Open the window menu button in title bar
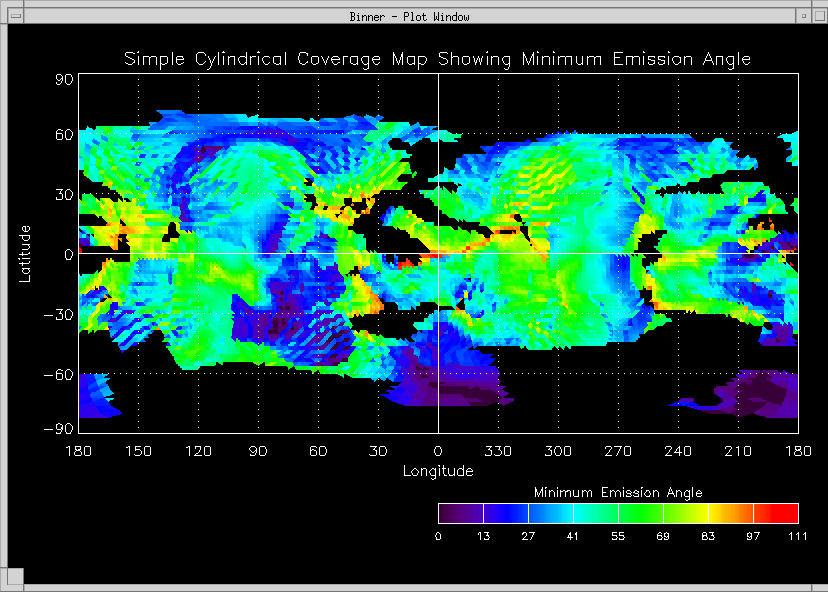This screenshot has height=592, width=828. point(15,16)
